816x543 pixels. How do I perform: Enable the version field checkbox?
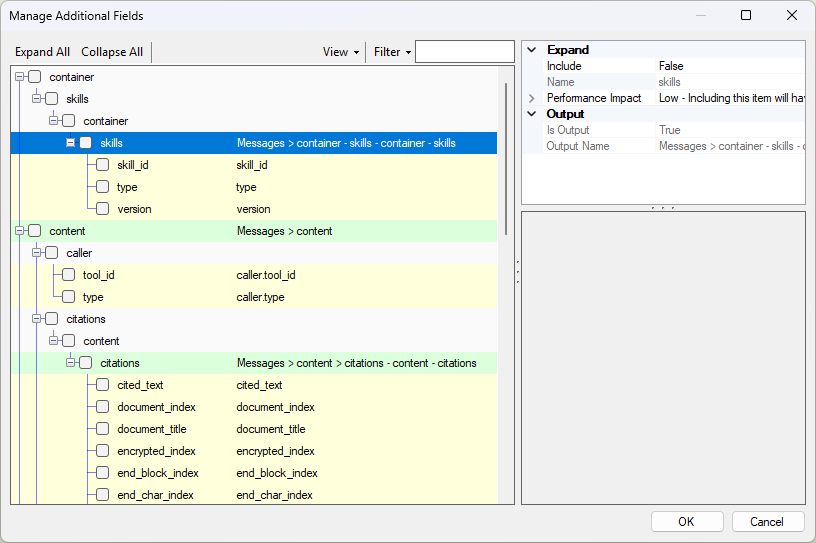103,209
